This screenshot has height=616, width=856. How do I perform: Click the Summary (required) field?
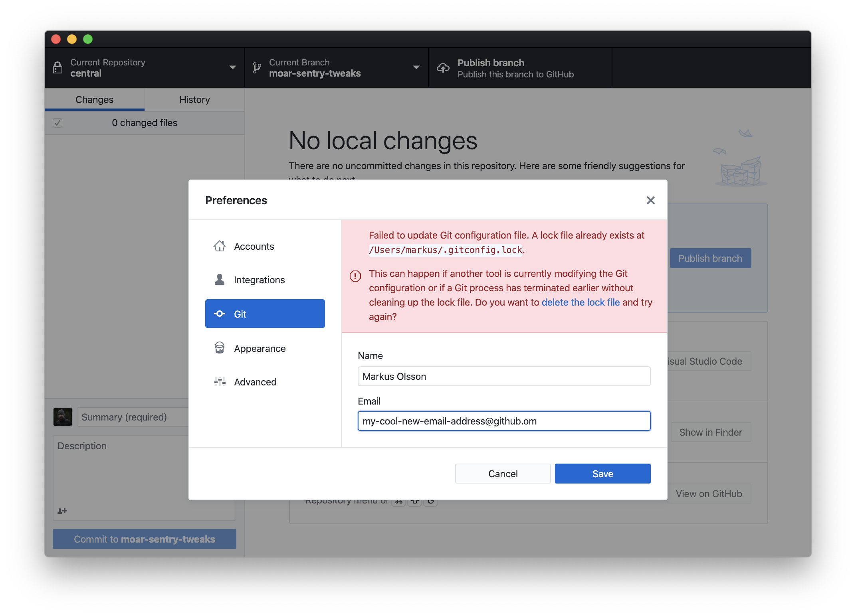point(133,417)
